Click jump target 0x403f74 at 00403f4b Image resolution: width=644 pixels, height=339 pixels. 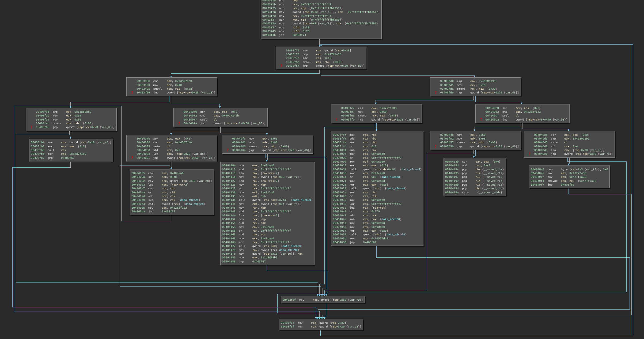click(x=299, y=35)
